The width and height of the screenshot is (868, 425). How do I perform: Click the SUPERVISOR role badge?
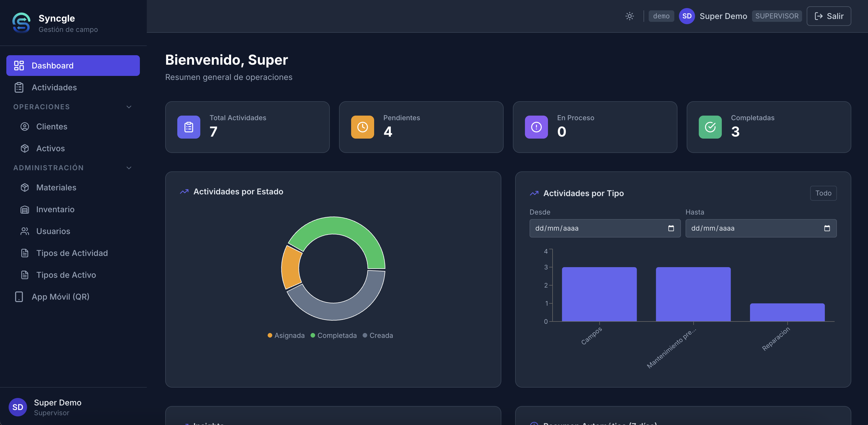[x=777, y=16]
